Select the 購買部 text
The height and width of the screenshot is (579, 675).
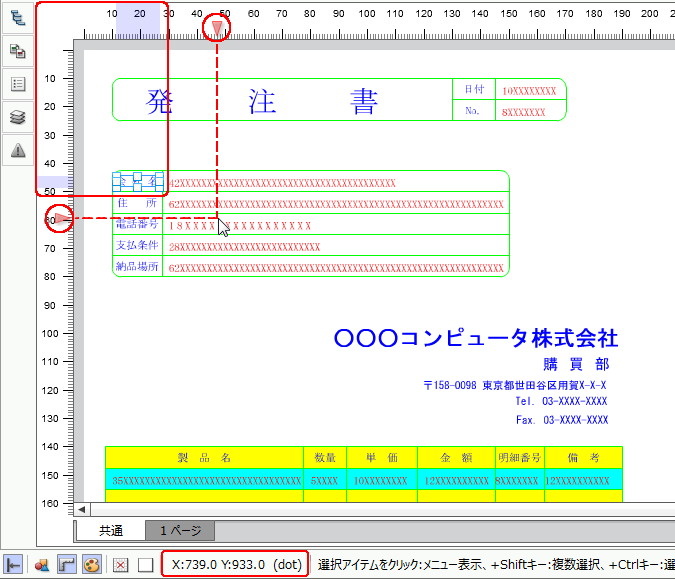(x=576, y=364)
